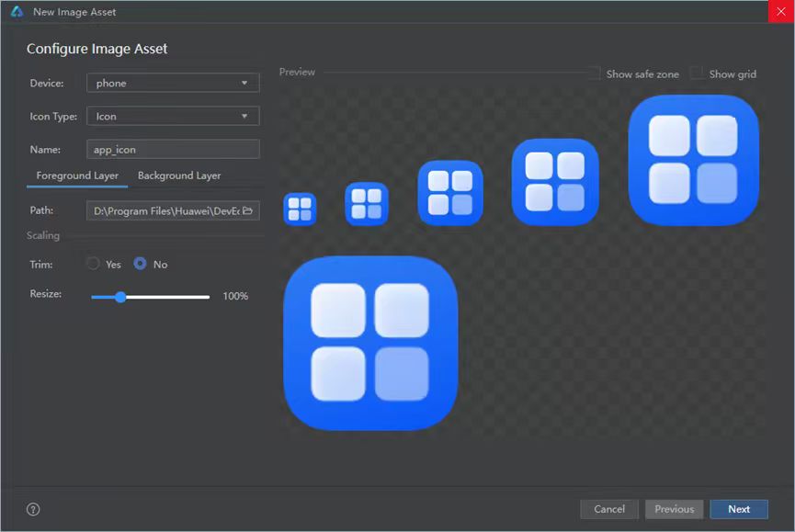Select the second smallest icon preview
The height and width of the screenshot is (532, 795).
coord(366,203)
